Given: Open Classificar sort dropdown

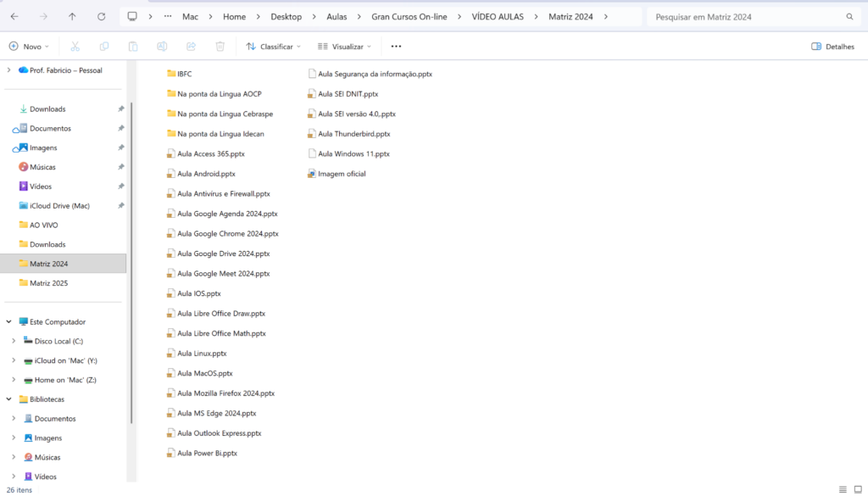Looking at the screenshot, I should click(274, 47).
